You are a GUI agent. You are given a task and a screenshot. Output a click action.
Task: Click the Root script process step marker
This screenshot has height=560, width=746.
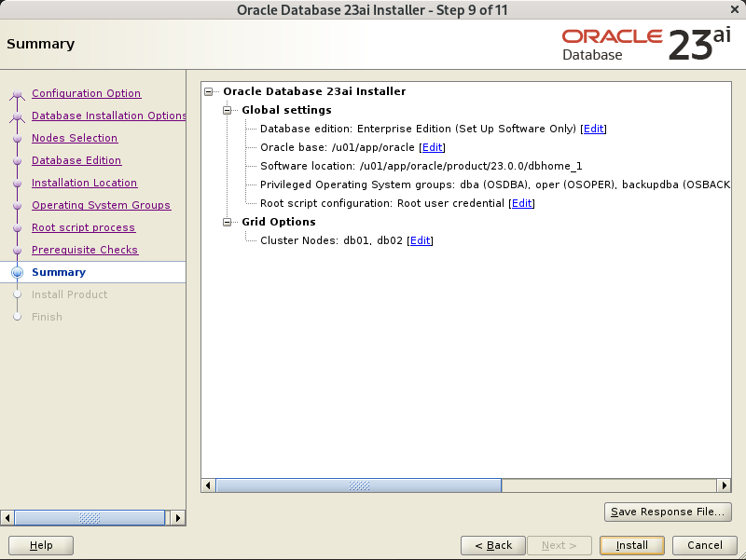pos(17,227)
